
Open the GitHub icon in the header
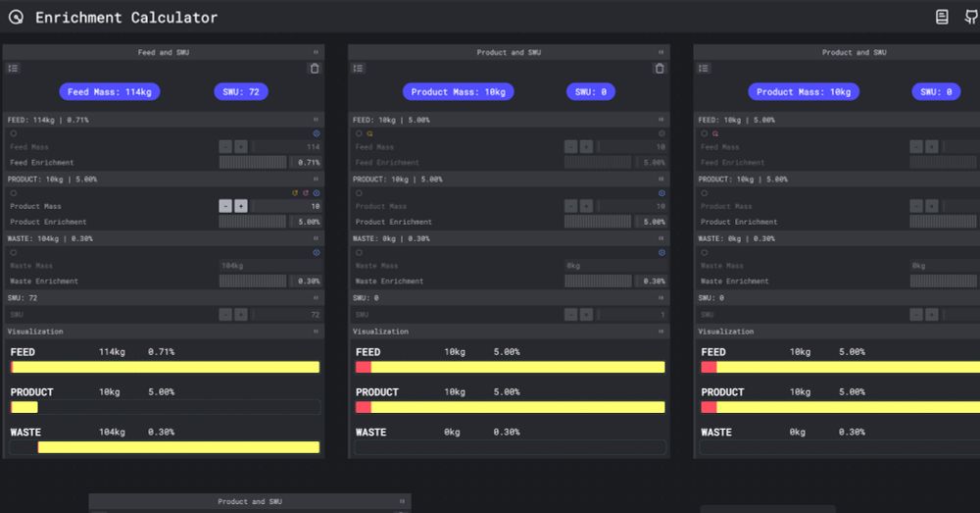(x=971, y=18)
